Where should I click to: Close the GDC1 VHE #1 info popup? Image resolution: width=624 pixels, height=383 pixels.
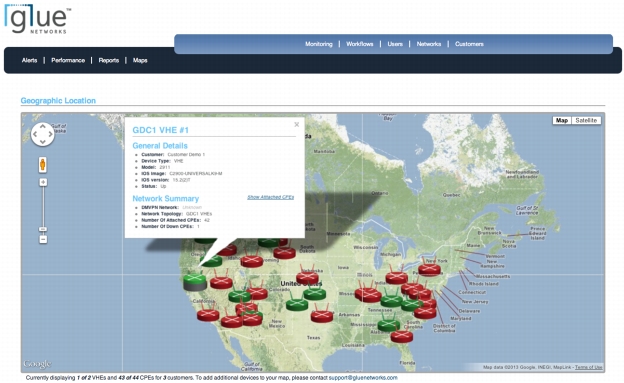(296, 125)
